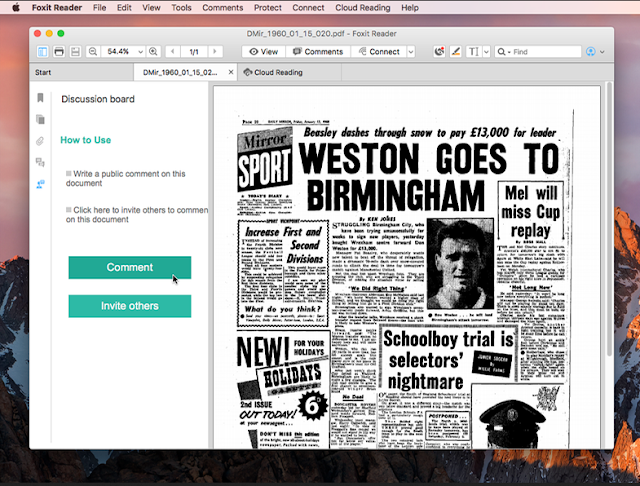Expand the dropdown next to Connect
The image size is (640, 486).
coord(411,52)
